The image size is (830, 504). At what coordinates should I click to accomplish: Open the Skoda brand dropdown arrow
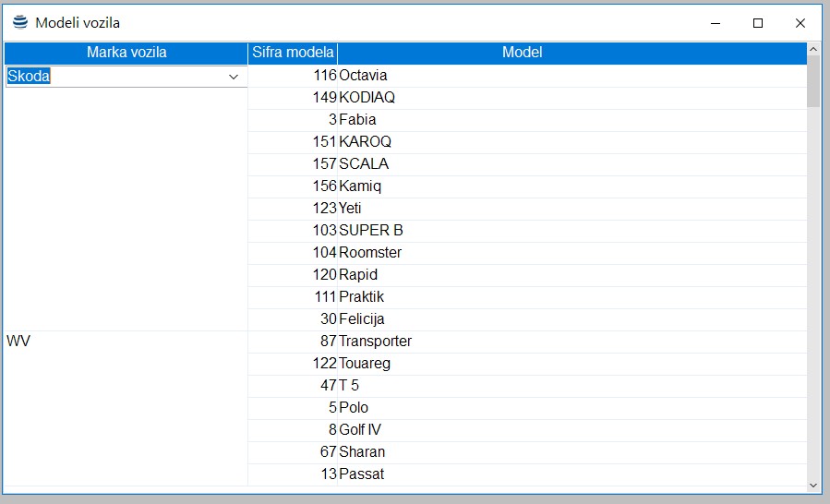(234, 78)
